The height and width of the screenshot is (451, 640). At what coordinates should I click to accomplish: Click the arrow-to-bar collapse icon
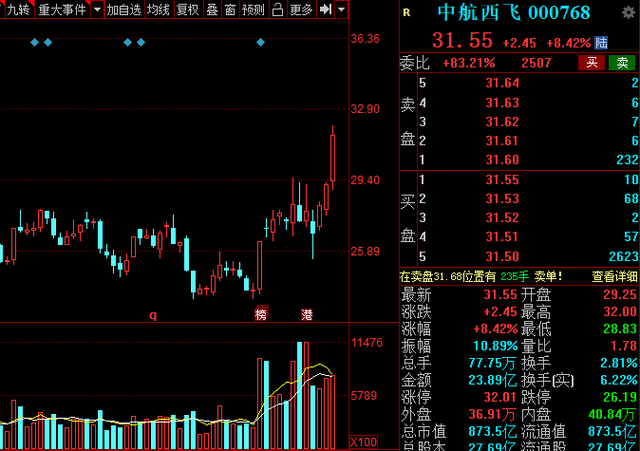(325, 9)
